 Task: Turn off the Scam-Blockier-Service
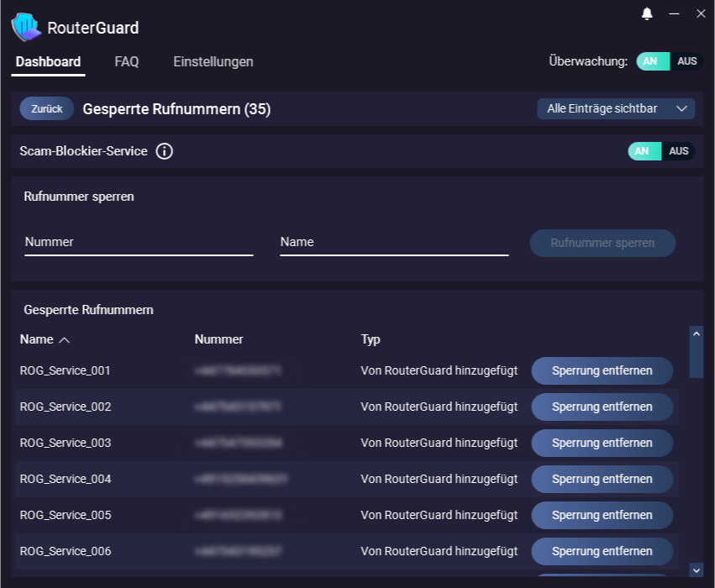click(x=677, y=151)
